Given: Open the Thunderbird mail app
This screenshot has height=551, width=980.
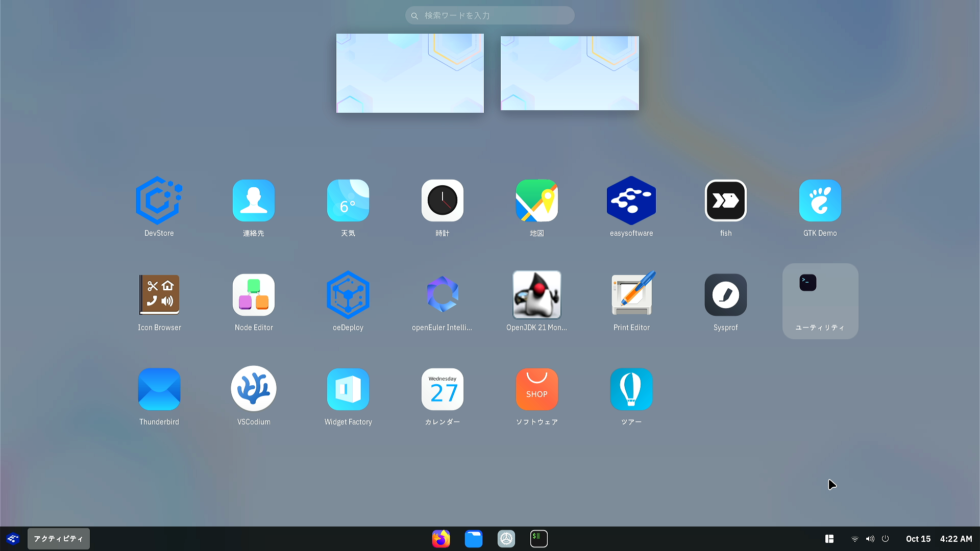Looking at the screenshot, I should point(159,390).
